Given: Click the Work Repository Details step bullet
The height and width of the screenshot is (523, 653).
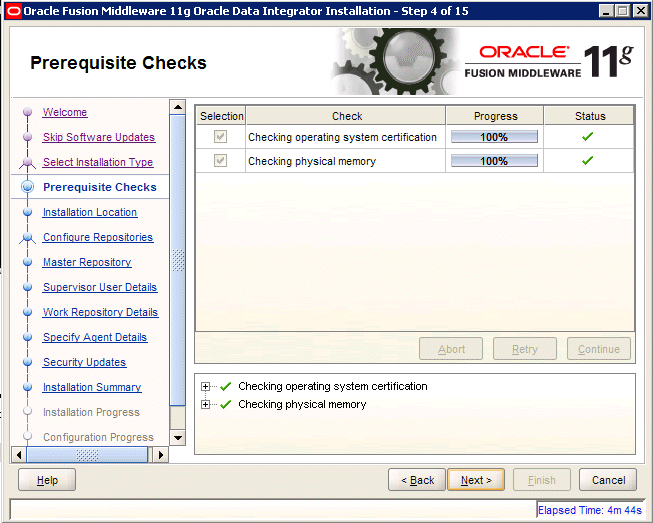Looking at the screenshot, I should point(27,312).
